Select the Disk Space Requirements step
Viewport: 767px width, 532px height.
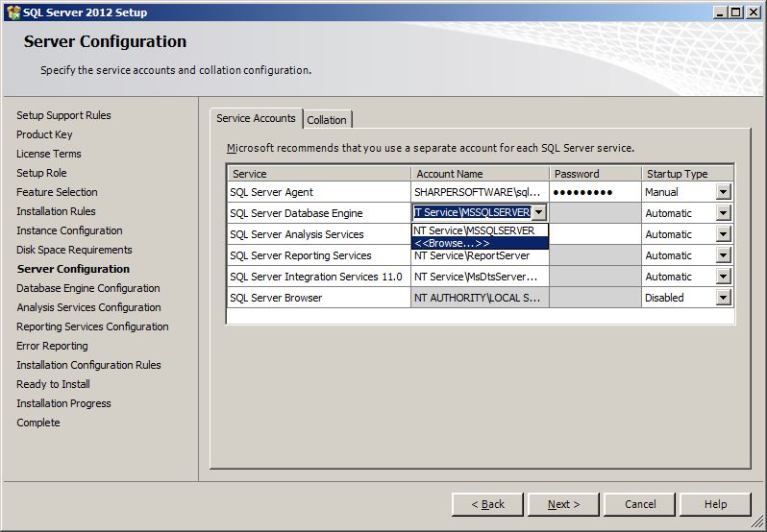(74, 250)
